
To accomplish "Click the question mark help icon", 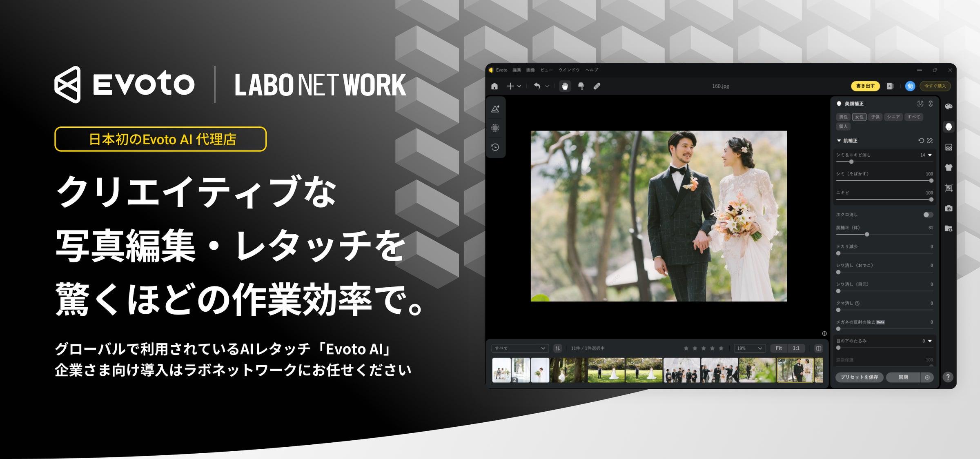I will coord(948,377).
